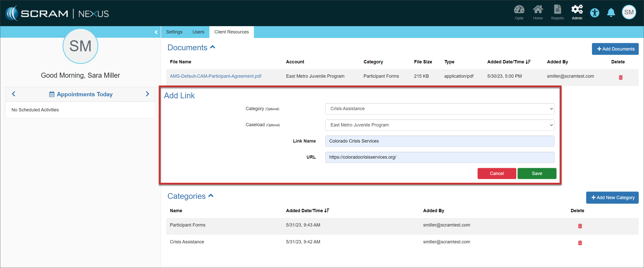The width and height of the screenshot is (644, 268).
Task: Click the URL input field
Action: [x=439, y=157]
